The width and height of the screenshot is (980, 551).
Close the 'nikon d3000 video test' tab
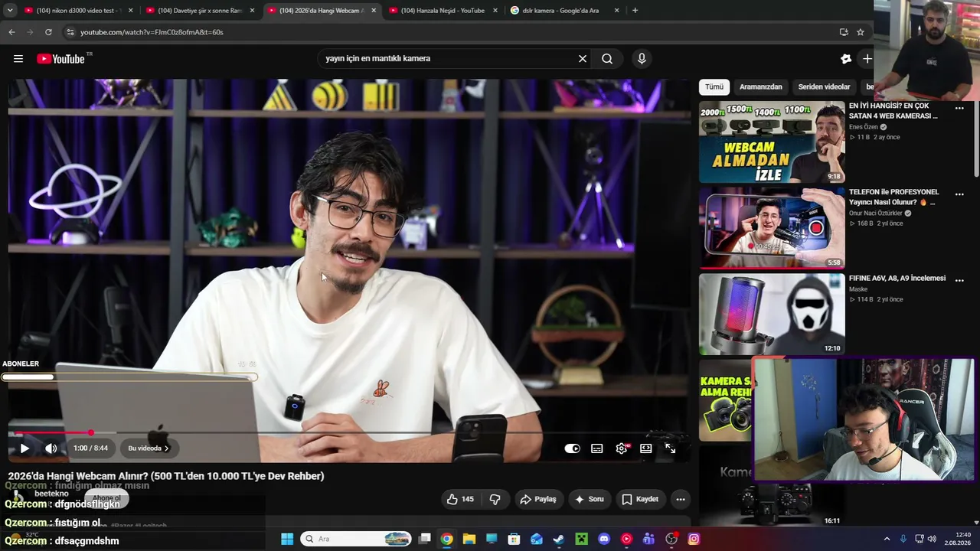coord(130,11)
